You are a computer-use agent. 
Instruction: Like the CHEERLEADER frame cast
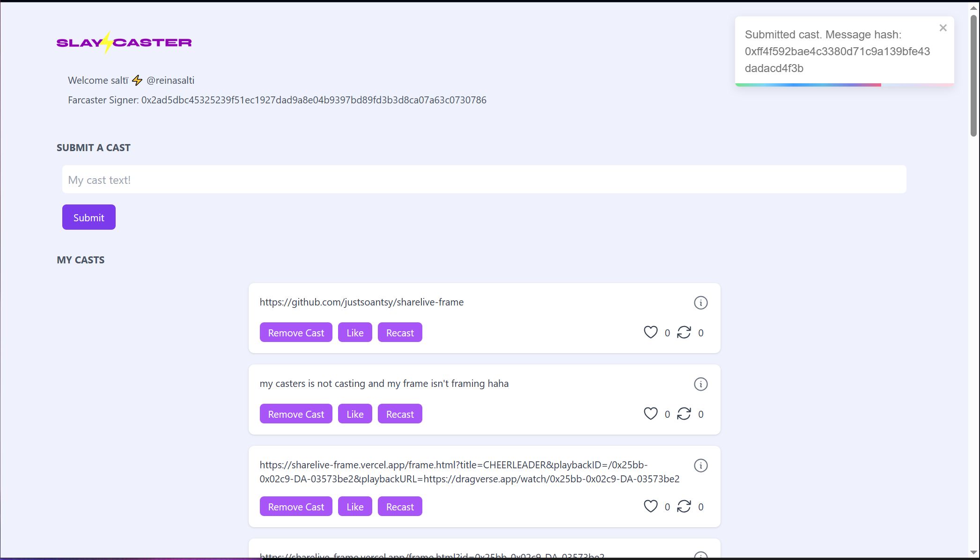point(355,507)
